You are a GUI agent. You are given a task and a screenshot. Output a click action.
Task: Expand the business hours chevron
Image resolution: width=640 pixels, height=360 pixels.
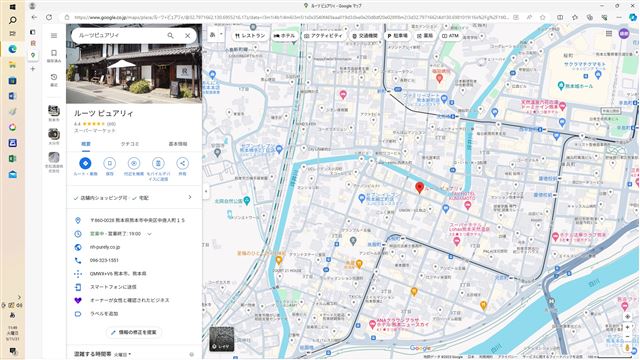coord(149,234)
